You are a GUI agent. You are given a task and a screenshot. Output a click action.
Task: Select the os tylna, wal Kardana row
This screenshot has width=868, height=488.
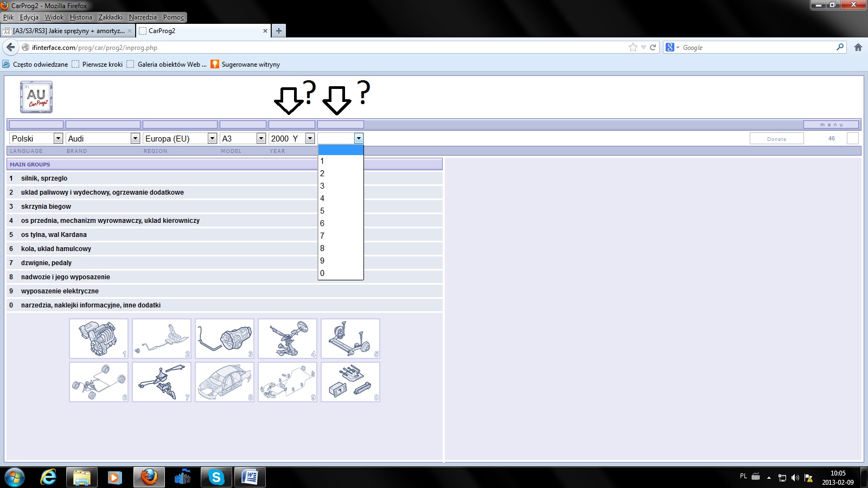point(225,235)
